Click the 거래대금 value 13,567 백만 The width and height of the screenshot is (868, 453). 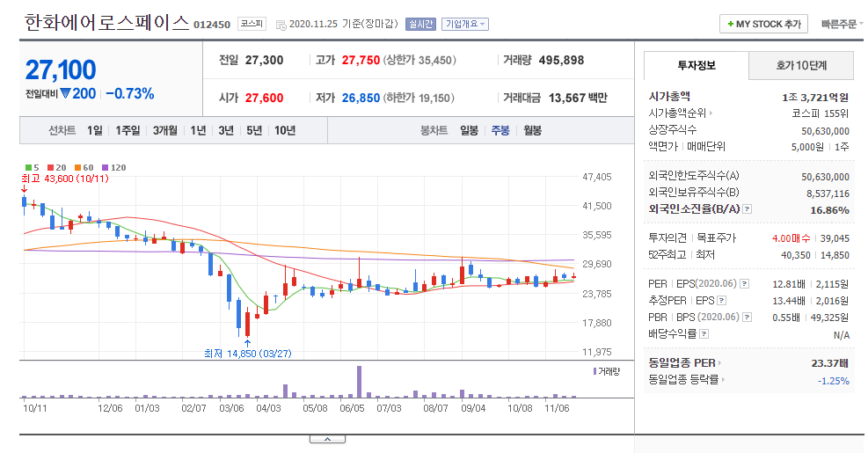point(578,98)
